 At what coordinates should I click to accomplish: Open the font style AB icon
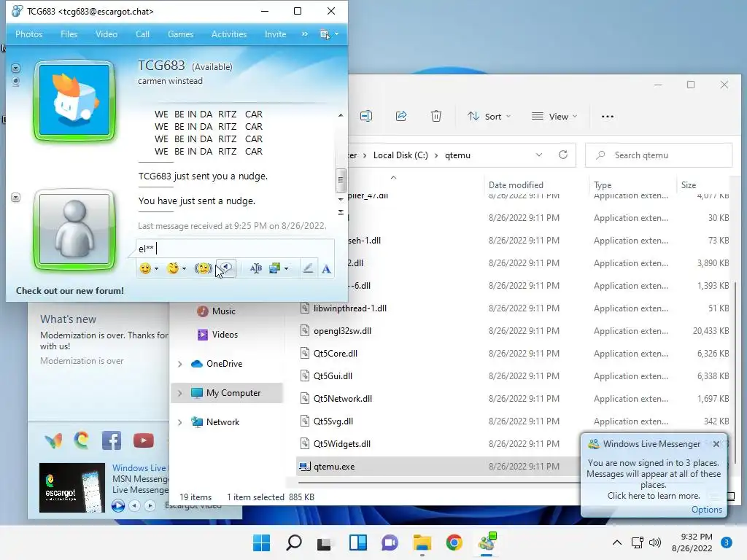256,268
